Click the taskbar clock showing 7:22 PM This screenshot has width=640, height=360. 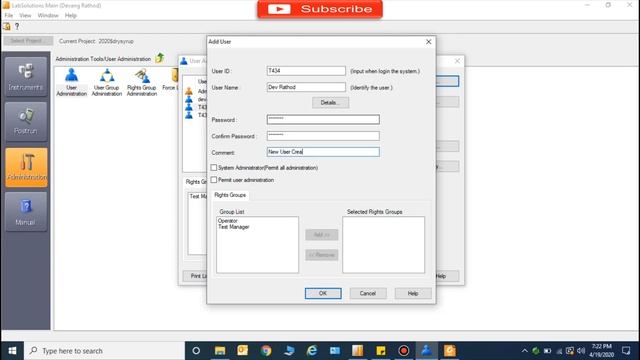(602, 351)
